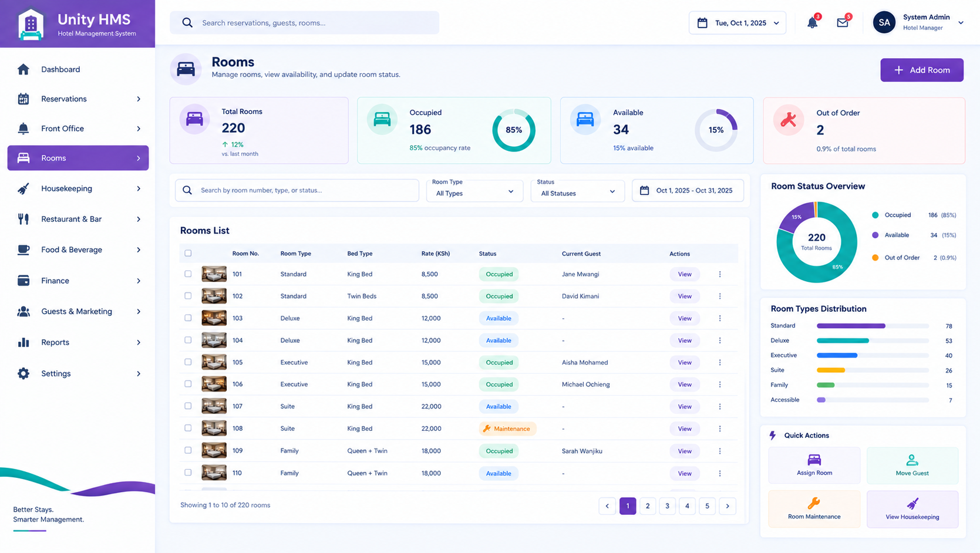
Task: Open the Status filter dropdown
Action: pyautogui.click(x=578, y=190)
